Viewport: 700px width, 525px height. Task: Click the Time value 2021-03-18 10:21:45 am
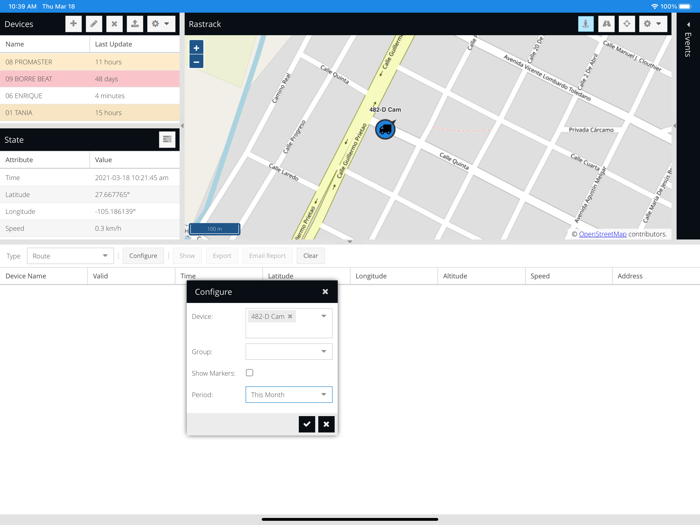click(x=132, y=178)
